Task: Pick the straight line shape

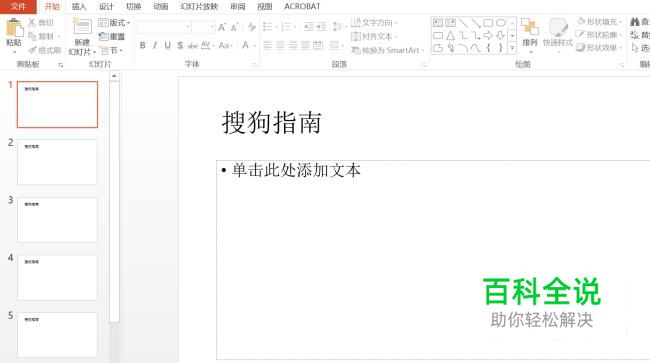Action: [x=463, y=22]
